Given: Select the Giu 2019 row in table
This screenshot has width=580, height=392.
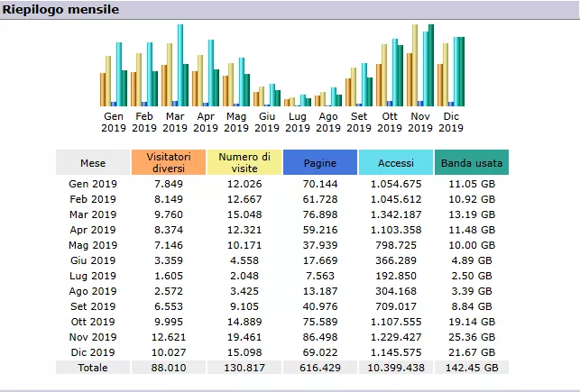Looking at the screenshot, I should tap(93, 260).
